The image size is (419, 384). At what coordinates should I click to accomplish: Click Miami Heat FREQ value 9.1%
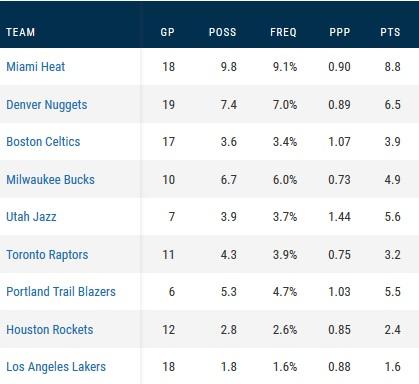point(285,67)
